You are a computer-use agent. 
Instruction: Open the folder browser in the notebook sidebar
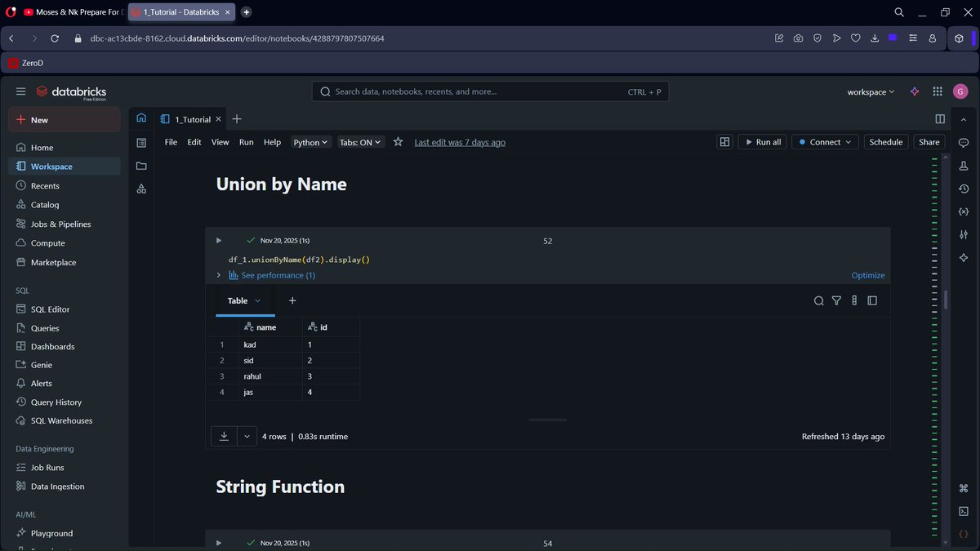(x=140, y=164)
